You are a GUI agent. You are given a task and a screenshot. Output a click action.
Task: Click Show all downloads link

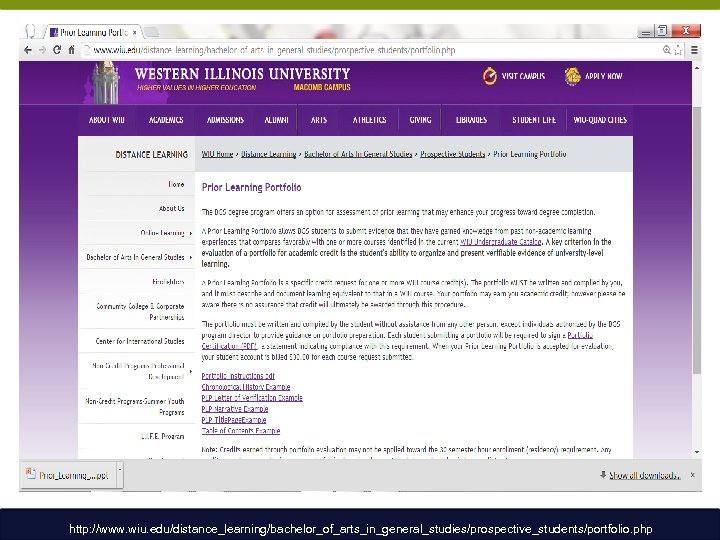coord(645,475)
